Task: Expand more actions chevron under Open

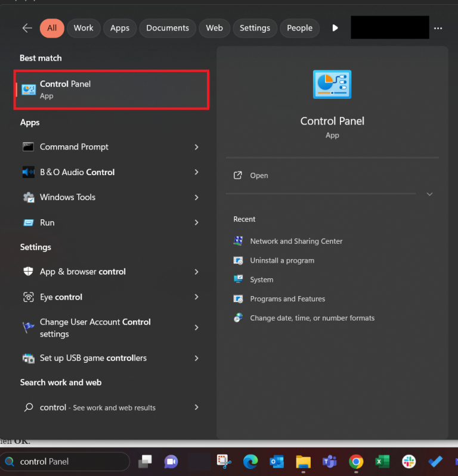Action: (x=429, y=194)
